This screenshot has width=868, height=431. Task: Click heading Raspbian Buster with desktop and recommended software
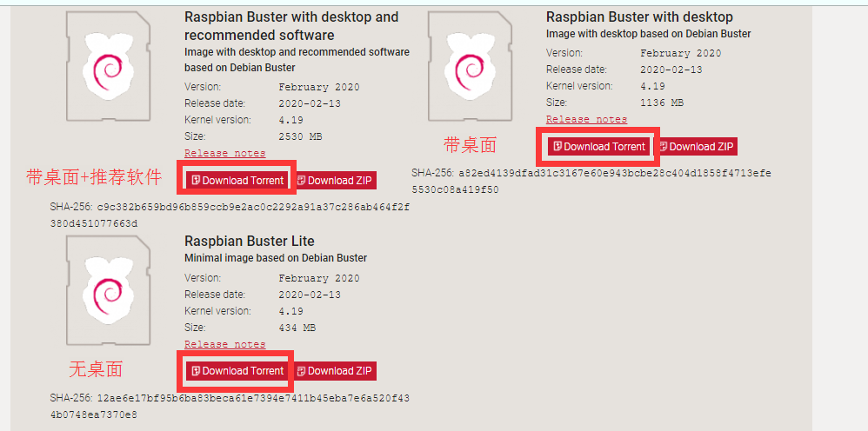tap(291, 26)
